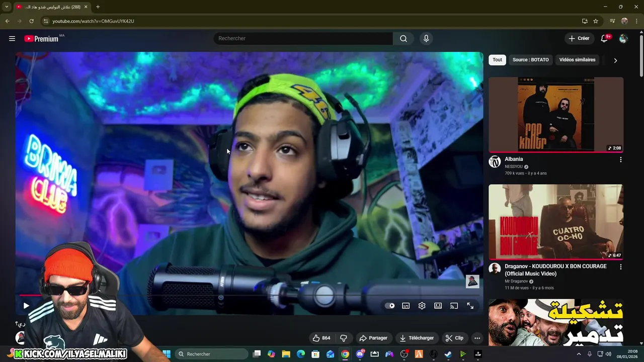
Task: Open the Chrome tab search dropdown
Action: 7,7
